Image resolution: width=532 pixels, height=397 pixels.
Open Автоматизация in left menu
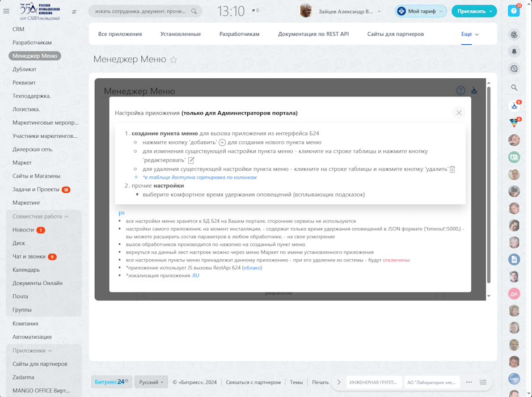tap(32, 337)
